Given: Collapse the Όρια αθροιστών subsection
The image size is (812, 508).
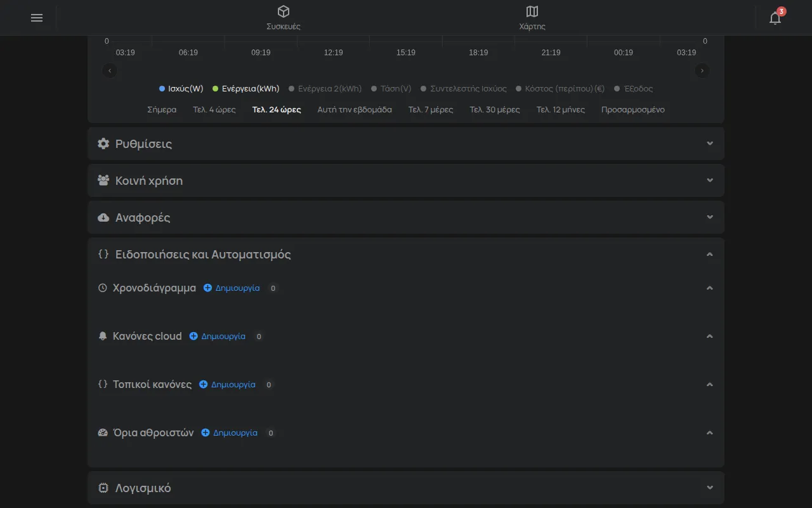Looking at the screenshot, I should [x=710, y=432].
